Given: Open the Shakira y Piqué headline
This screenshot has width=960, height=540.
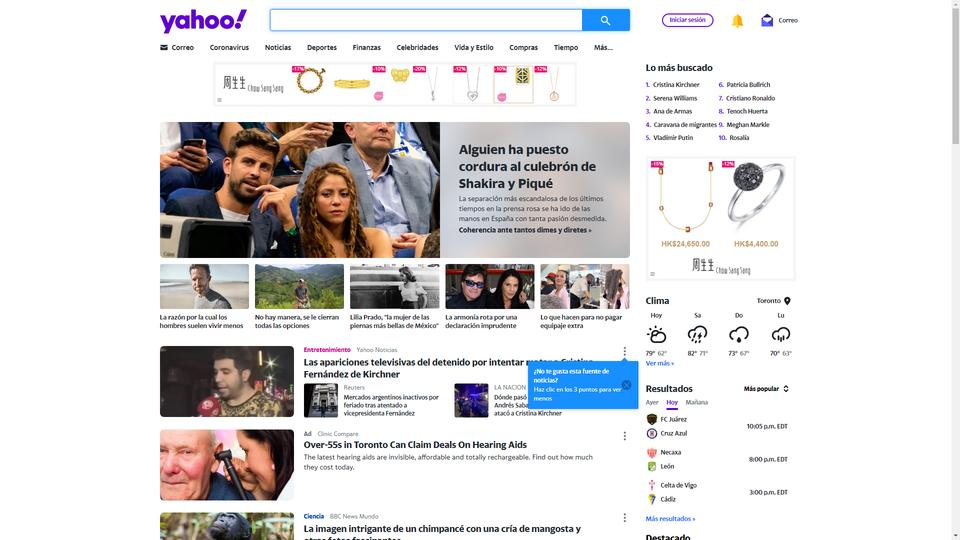Looking at the screenshot, I should tap(527, 167).
